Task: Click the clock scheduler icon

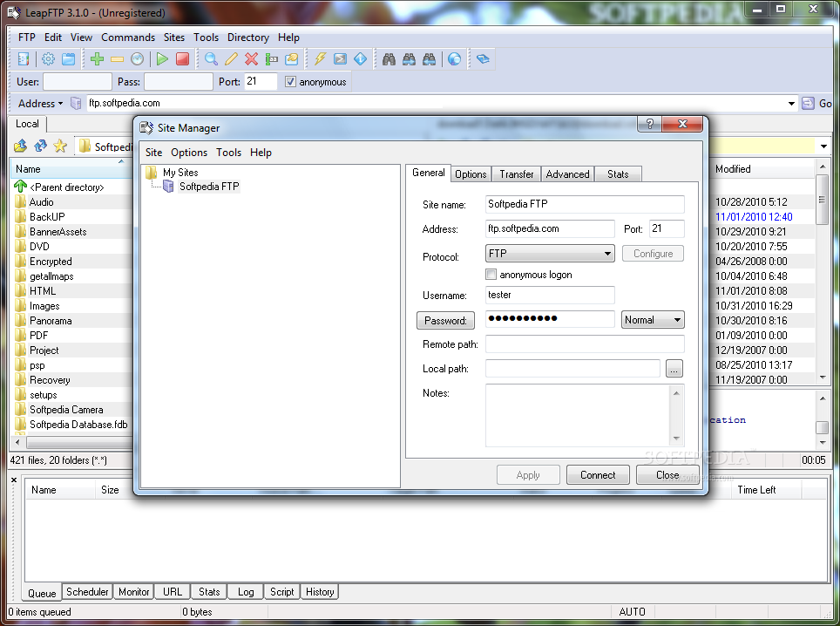Action: [x=137, y=59]
